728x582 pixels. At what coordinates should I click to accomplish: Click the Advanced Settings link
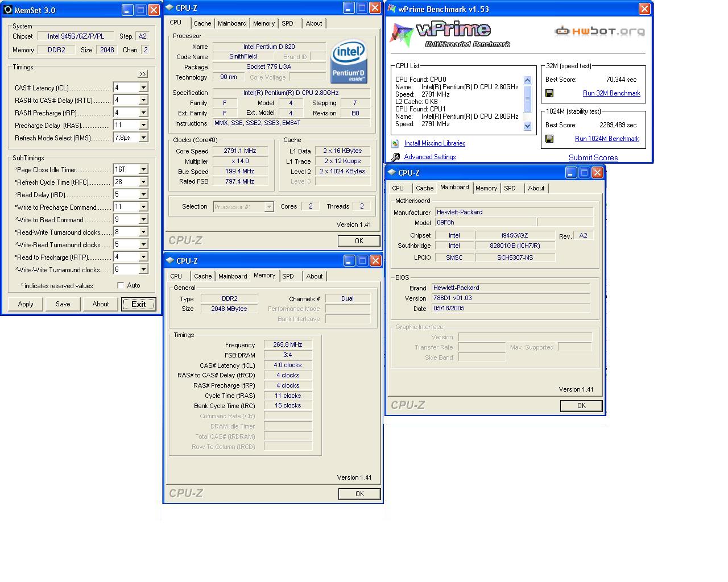coord(429,157)
